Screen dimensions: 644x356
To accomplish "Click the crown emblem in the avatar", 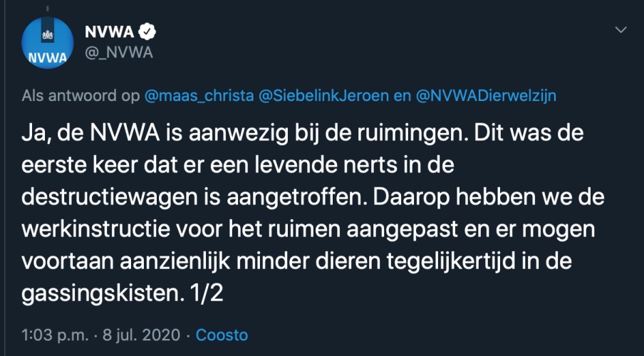I will [48, 33].
